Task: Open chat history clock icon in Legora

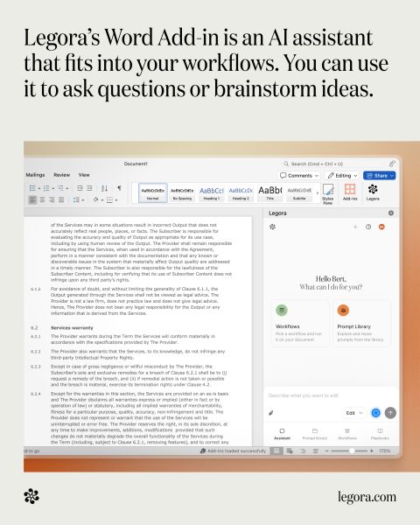Action: [x=368, y=227]
